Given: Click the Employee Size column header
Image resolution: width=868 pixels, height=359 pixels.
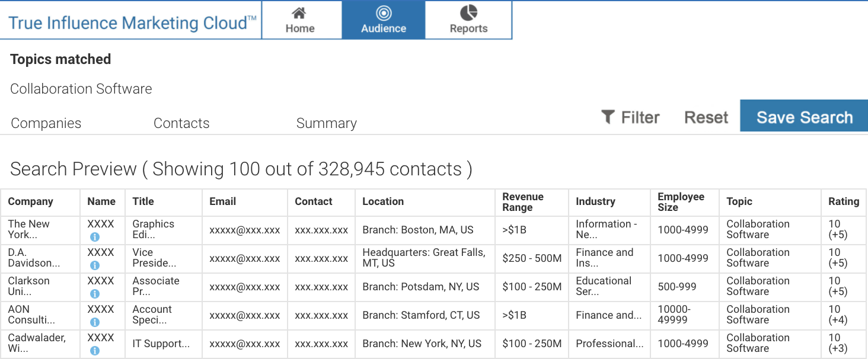Looking at the screenshot, I should (x=681, y=201).
